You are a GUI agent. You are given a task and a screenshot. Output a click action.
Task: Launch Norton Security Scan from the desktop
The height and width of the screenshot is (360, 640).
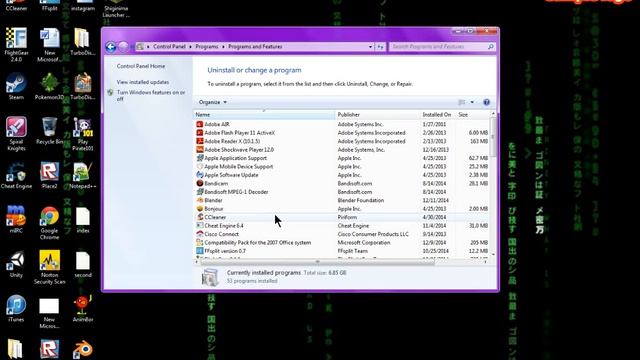49,267
